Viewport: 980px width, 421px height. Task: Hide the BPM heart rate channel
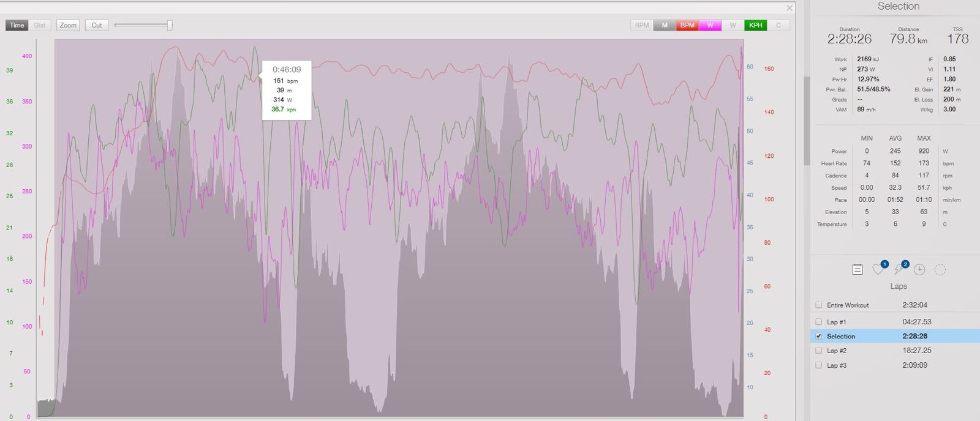tap(687, 25)
